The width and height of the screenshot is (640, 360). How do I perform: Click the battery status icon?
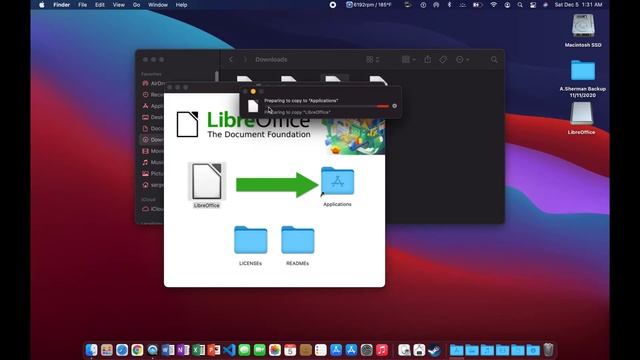pos(477,5)
